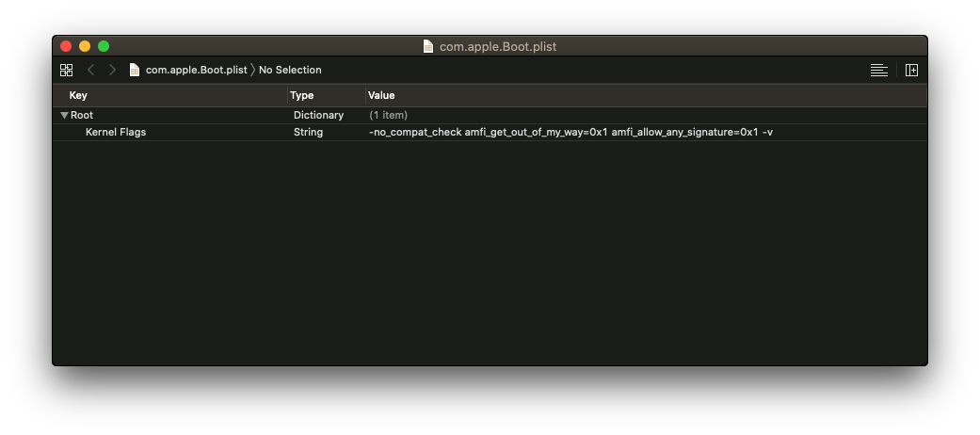
Task: Open the com.apple.Boot.plist jump bar segment
Action: (196, 70)
